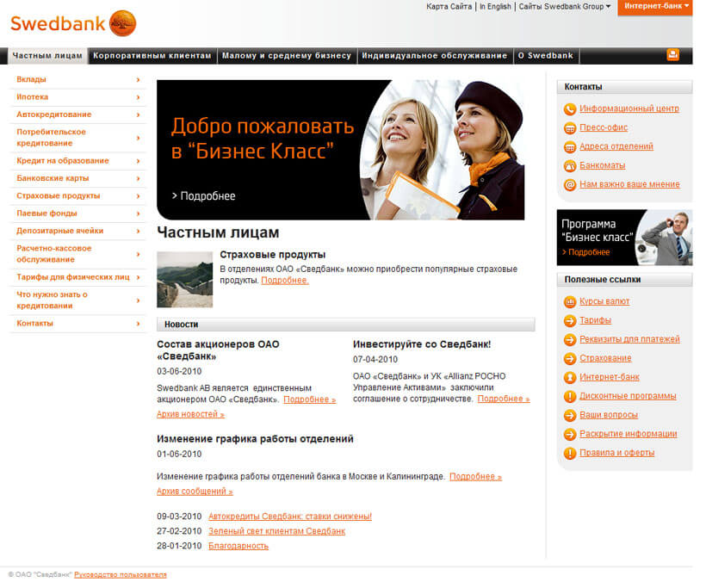Expand the Вклады sidebar item arrow
706x588 pixels.
pyautogui.click(x=138, y=79)
